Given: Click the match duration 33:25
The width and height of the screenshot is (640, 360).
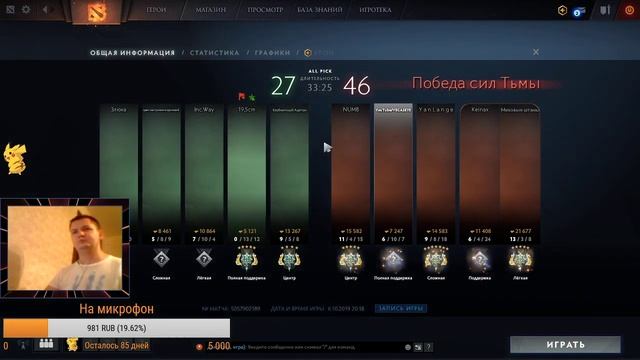Looking at the screenshot, I should tap(320, 87).
